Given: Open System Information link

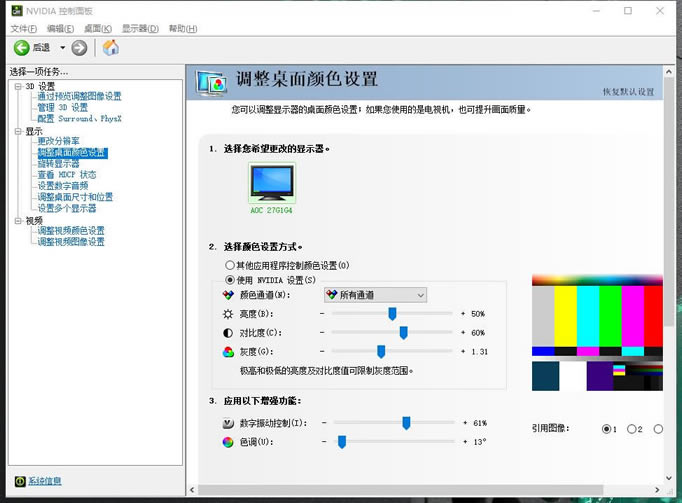Looking at the screenshot, I should pos(45,481).
